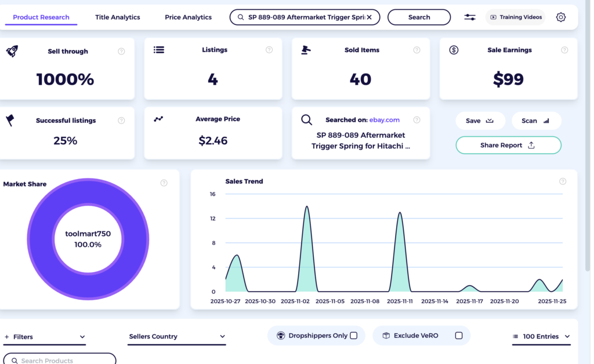Image resolution: width=594 pixels, height=364 pixels.
Task: Click the magnifier icon on the Searched on card
Action: 307,120
